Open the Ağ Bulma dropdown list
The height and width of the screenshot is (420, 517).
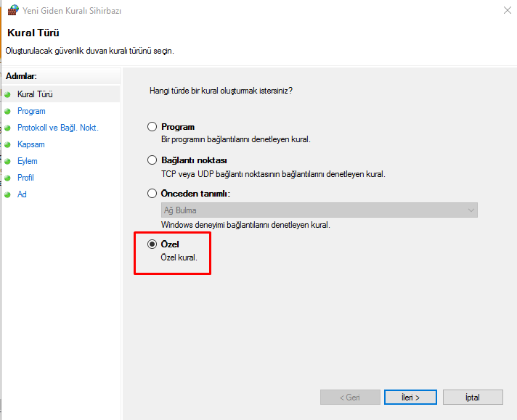point(319,210)
